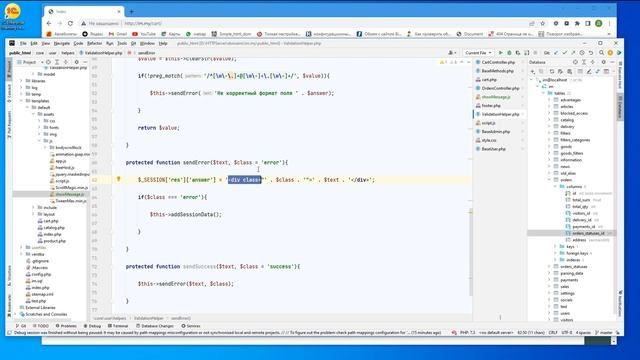Screen dimensions: 640x360
Task: Open the Refactor menu
Action: (x=94, y=43)
